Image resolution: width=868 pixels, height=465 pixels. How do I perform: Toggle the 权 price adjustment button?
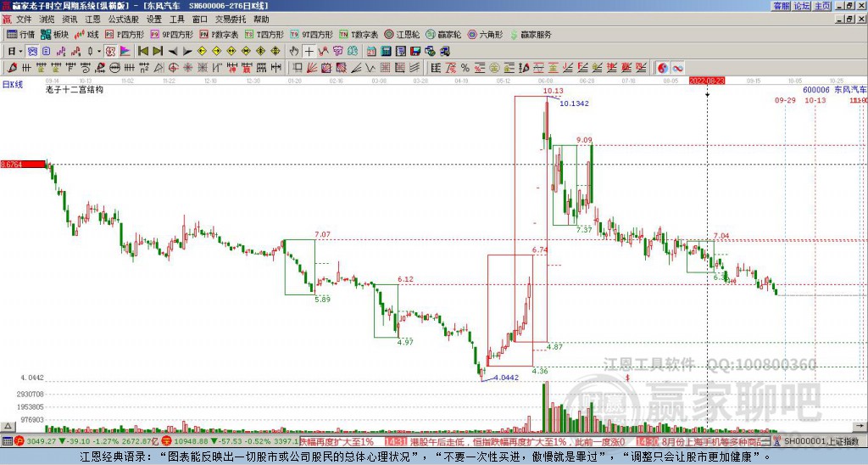(x=110, y=52)
